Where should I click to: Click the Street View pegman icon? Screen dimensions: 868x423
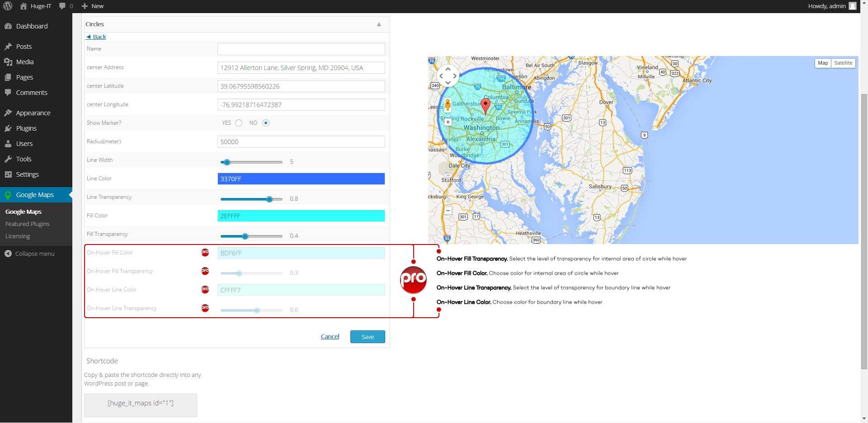coord(448,105)
